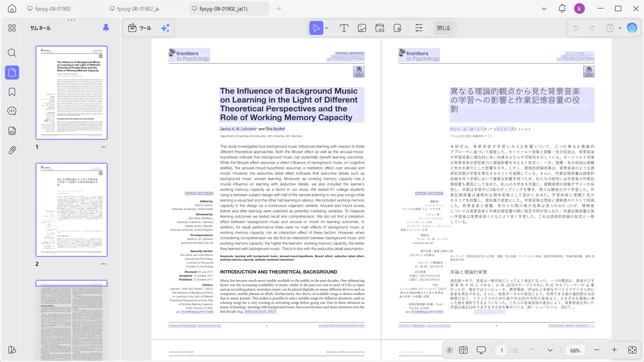
Task: Open the doi link in left page citation
Action: [197, 312]
